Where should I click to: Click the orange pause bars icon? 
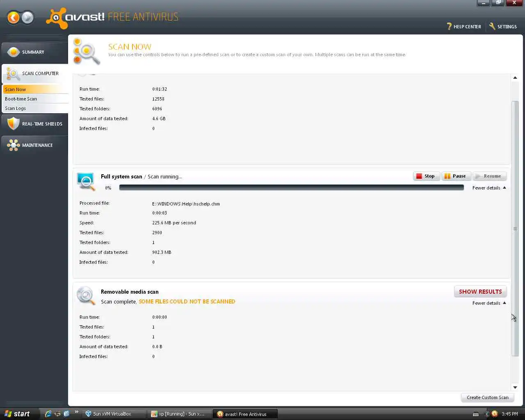447,176
